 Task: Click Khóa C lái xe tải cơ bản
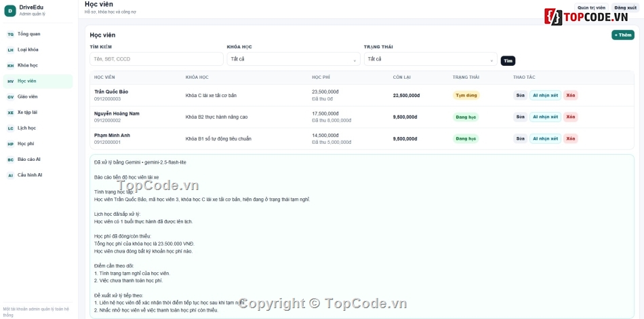tap(211, 96)
